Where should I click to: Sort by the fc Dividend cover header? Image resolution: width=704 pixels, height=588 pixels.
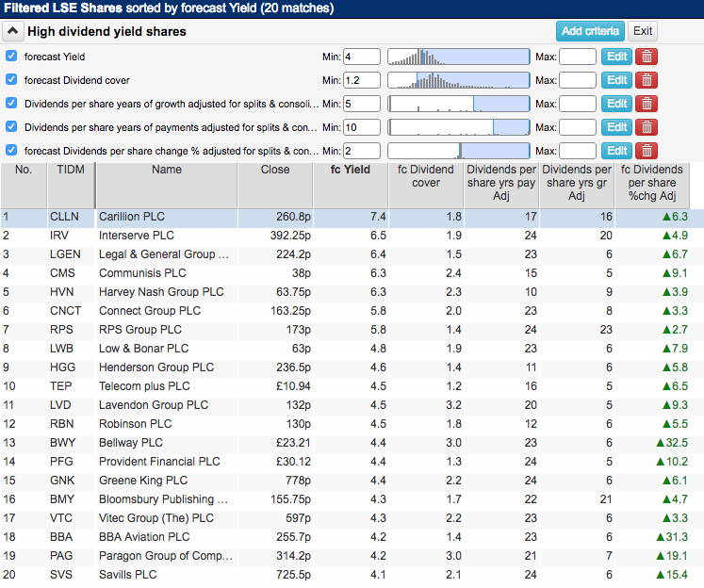[x=426, y=185]
